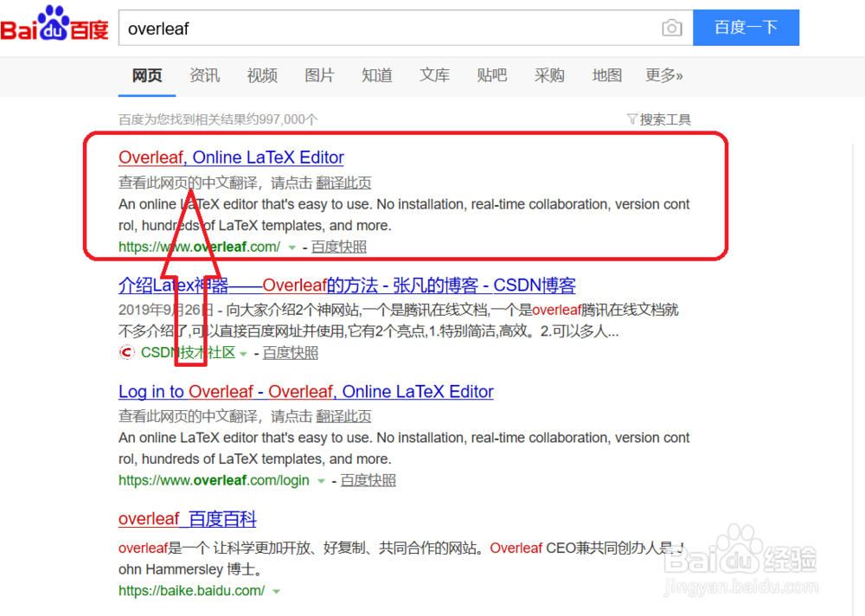Open the https://www.overleaf.com/ URL link
Viewport: 865px width, 616px height.
pyautogui.click(x=199, y=247)
